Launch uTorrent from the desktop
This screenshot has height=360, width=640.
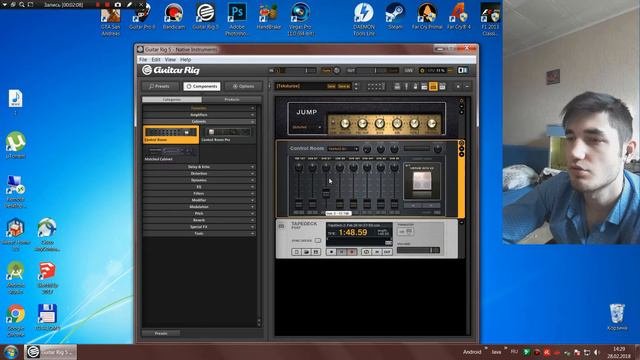pos(16,145)
